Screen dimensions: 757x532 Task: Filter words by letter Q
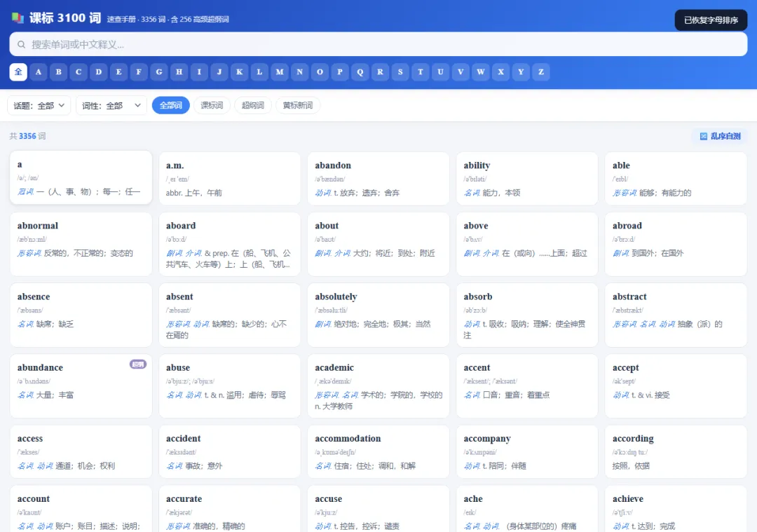[x=360, y=72]
